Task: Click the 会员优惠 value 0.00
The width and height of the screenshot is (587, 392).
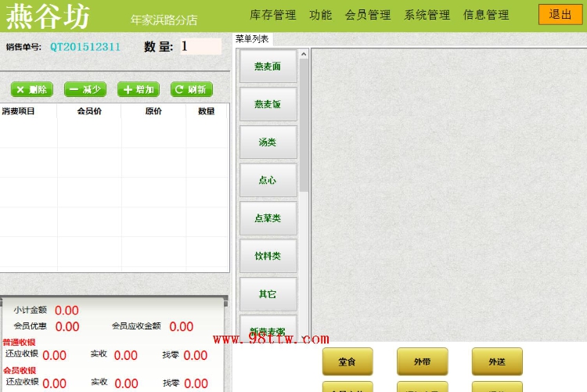Action: (67, 326)
